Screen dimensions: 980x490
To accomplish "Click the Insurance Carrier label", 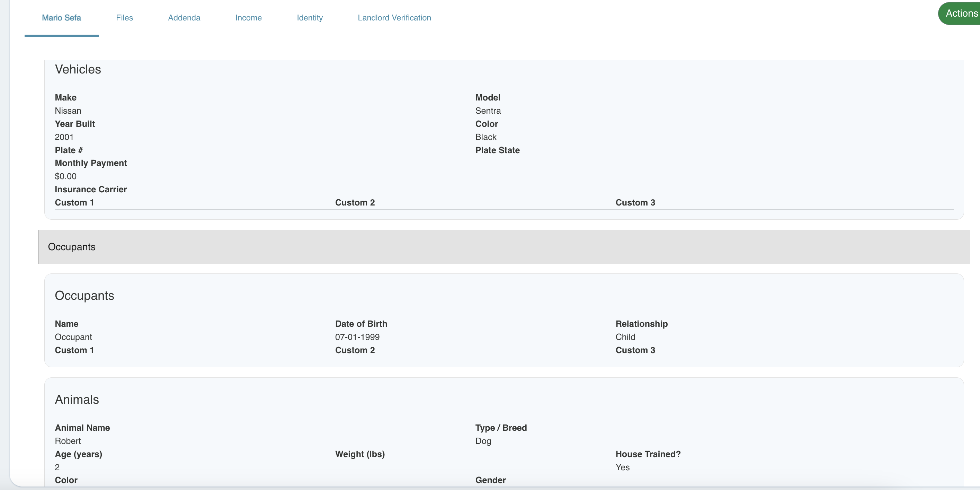I will coord(91,189).
